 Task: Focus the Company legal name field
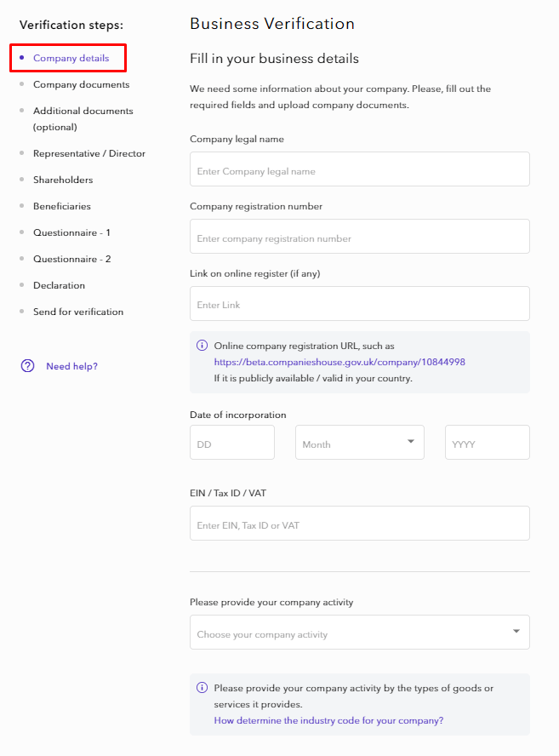tap(359, 169)
